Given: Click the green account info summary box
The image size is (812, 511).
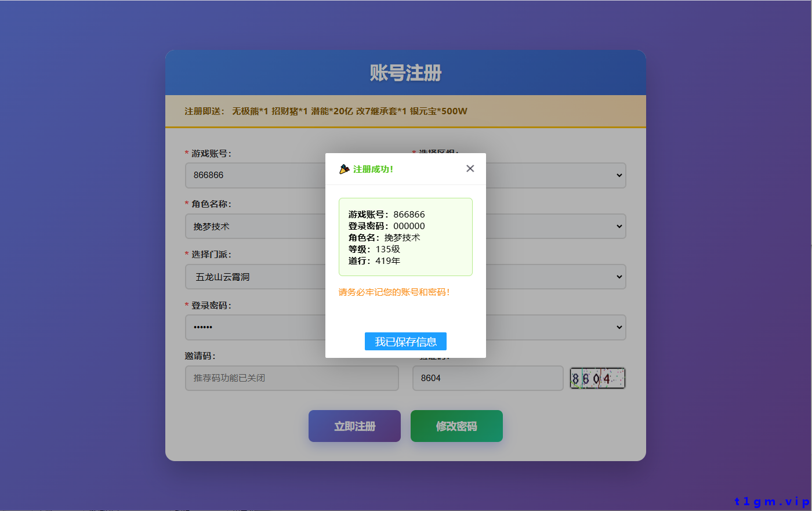Looking at the screenshot, I should pyautogui.click(x=405, y=237).
